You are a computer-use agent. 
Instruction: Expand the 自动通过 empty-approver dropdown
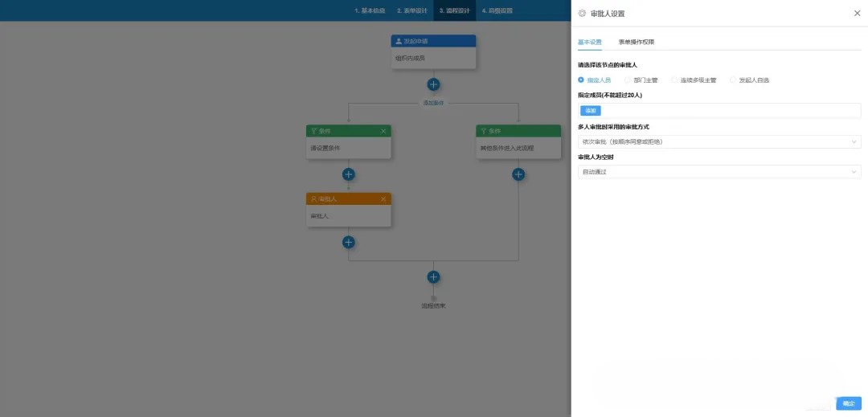[x=719, y=172]
